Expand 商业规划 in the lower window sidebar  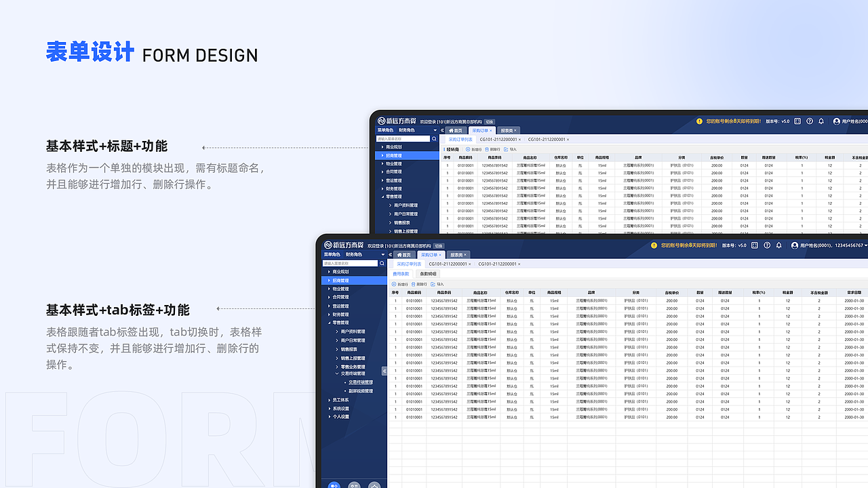[329, 272]
